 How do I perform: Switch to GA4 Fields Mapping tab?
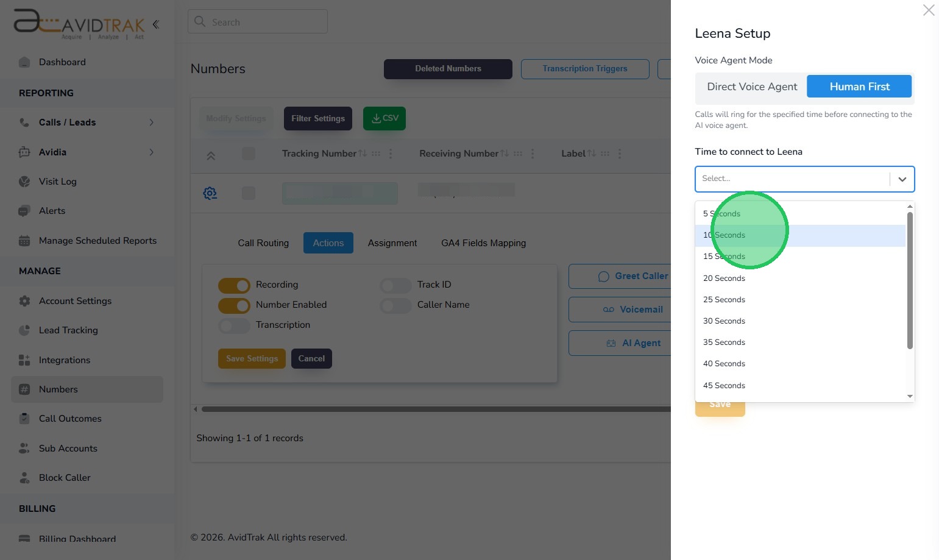point(483,243)
